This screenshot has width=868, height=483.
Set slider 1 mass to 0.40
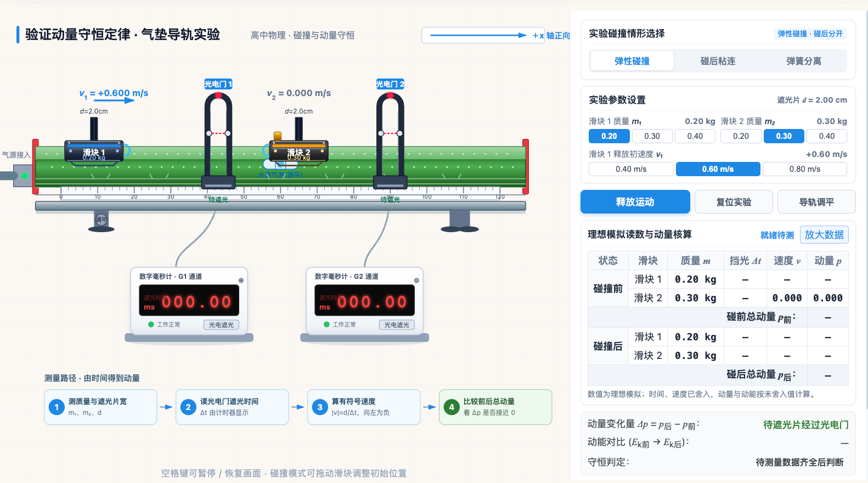pyautogui.click(x=695, y=136)
